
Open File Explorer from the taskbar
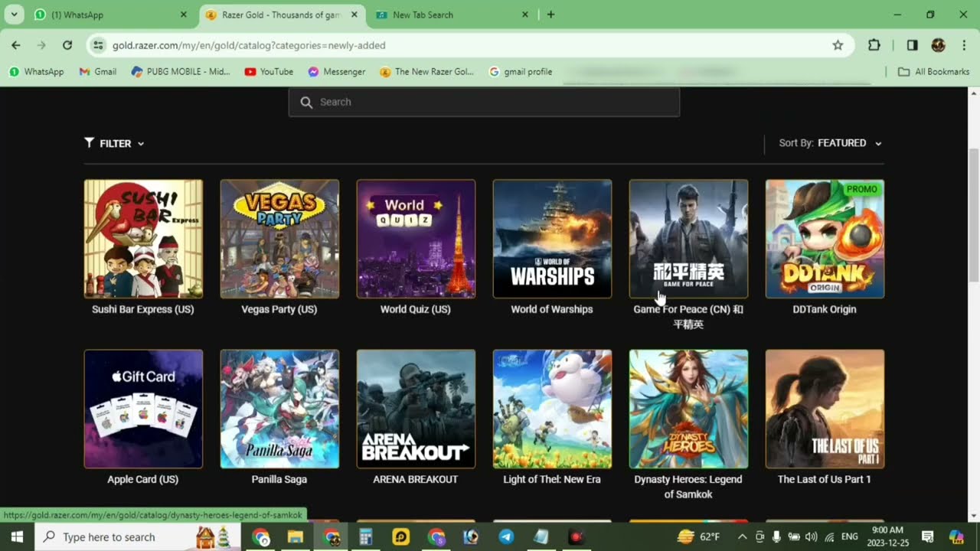coord(296,537)
